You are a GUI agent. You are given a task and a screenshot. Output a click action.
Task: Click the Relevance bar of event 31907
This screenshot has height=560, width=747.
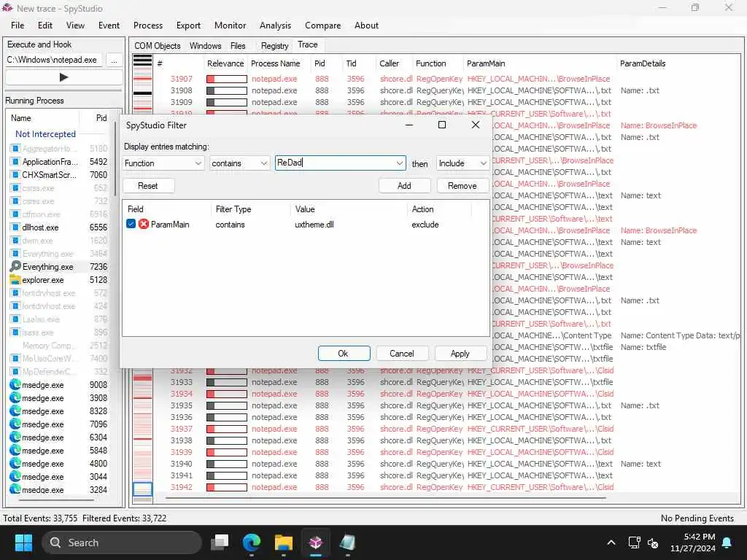227,79
